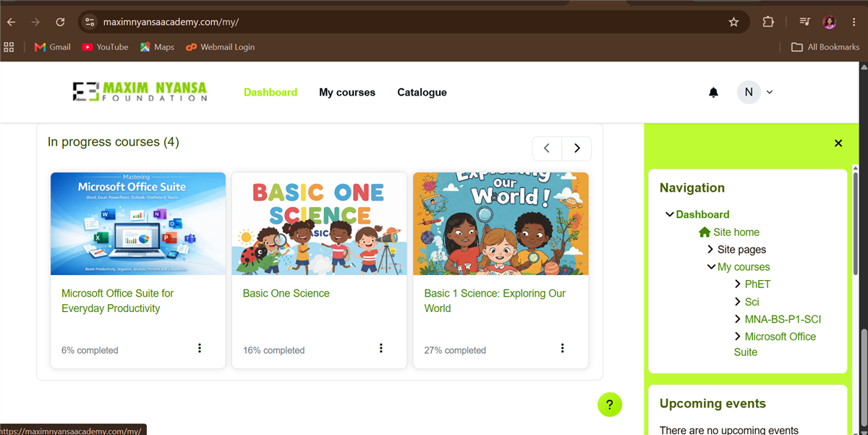This screenshot has height=435, width=868.
Task: Click '16% completed' progress text
Action: 273,350
